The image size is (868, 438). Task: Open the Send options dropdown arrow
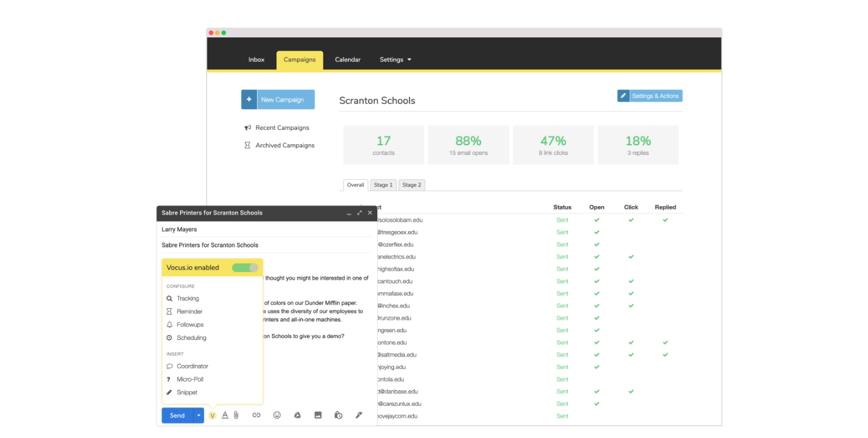pos(199,415)
